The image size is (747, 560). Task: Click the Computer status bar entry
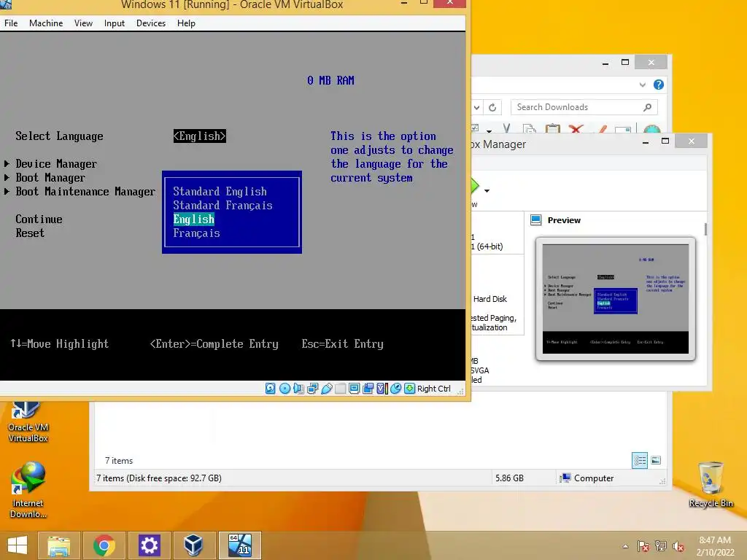[x=587, y=478]
